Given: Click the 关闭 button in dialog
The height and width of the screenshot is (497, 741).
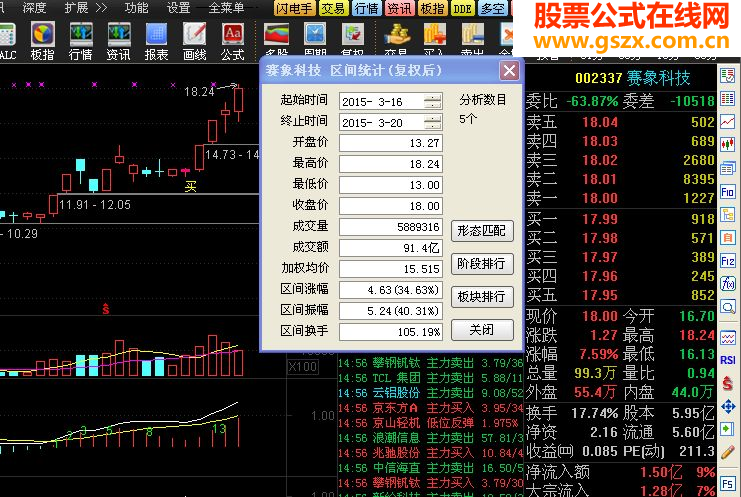Looking at the screenshot, I should tap(482, 330).
